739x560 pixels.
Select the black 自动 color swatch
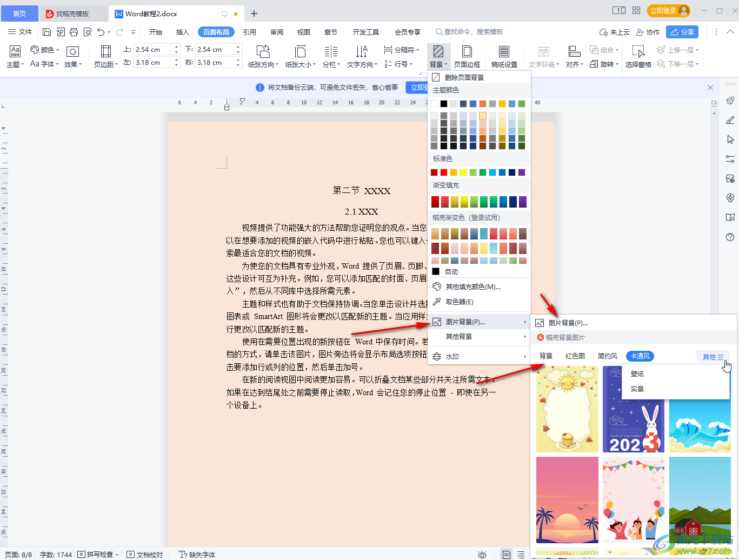click(436, 271)
